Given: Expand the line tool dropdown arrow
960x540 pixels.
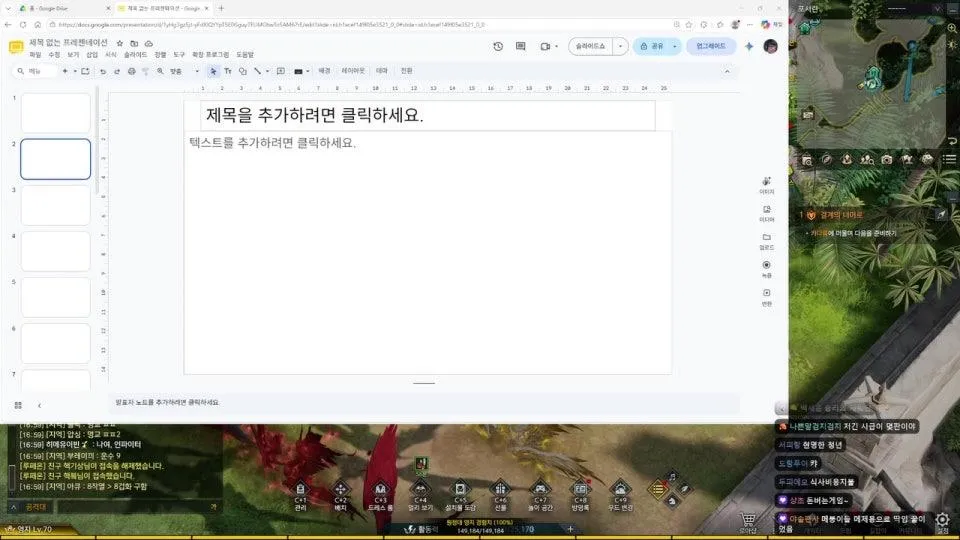Looking at the screenshot, I should coord(268,72).
